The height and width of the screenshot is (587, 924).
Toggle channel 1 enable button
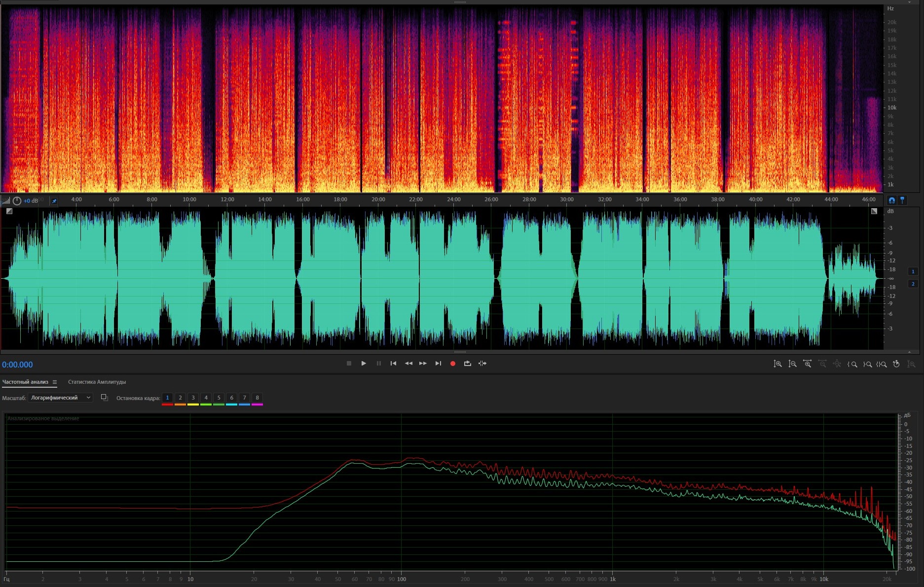coord(913,271)
